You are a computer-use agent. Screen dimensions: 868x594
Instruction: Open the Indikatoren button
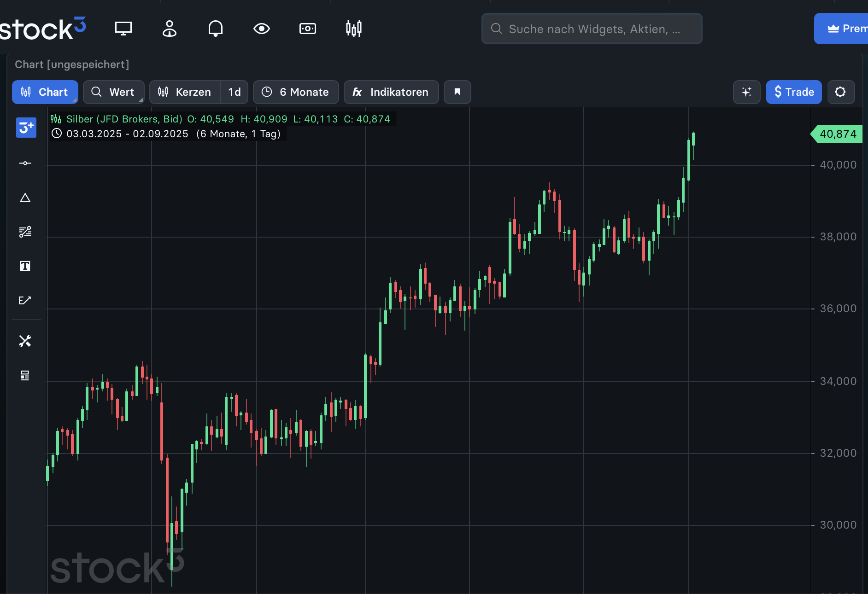coord(391,92)
